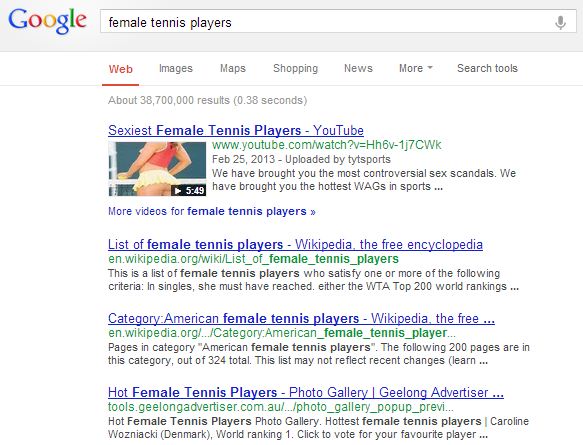Open List of female tennis players Wikipedia link
The height and width of the screenshot is (445, 583).
[x=295, y=245]
